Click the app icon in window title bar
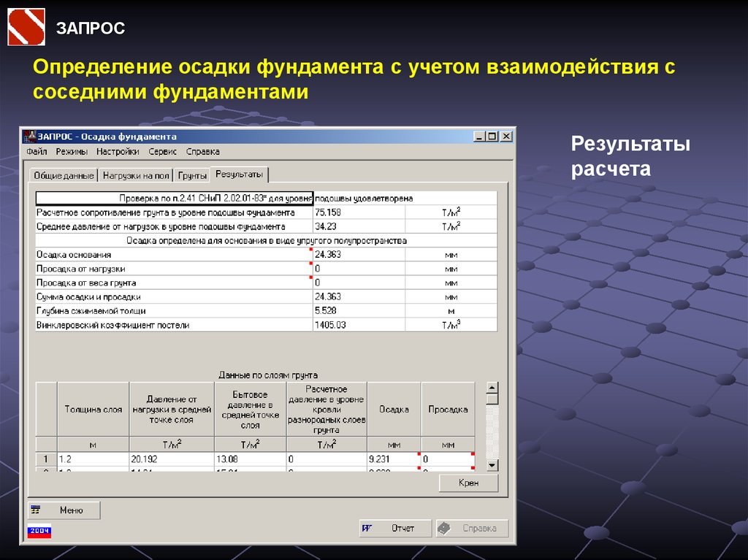 pyautogui.click(x=29, y=137)
